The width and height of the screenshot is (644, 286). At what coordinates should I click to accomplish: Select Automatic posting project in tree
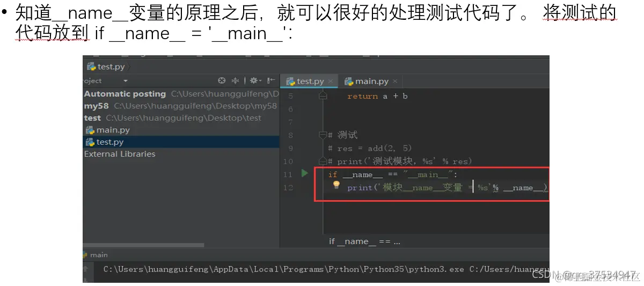pyautogui.click(x=181, y=94)
